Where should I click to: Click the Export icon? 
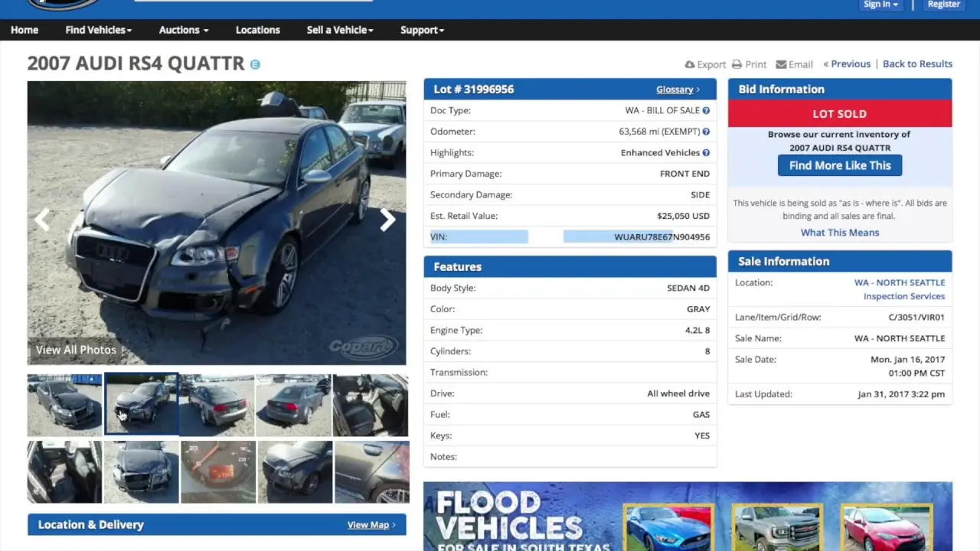690,64
